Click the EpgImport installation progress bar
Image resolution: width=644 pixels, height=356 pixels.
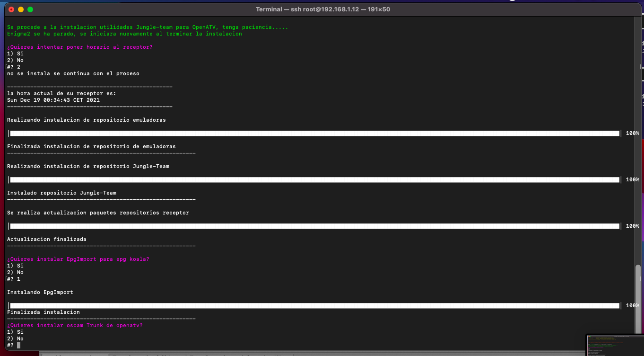(314, 306)
